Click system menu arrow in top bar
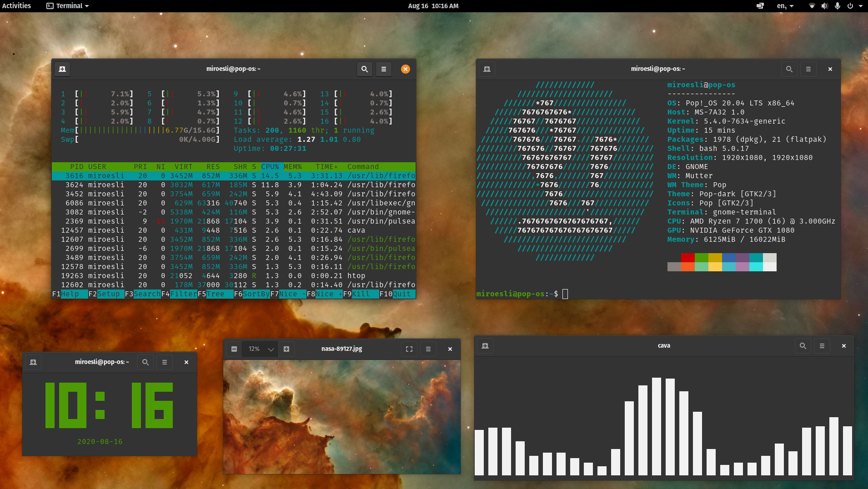The image size is (868, 489). [x=861, y=6]
